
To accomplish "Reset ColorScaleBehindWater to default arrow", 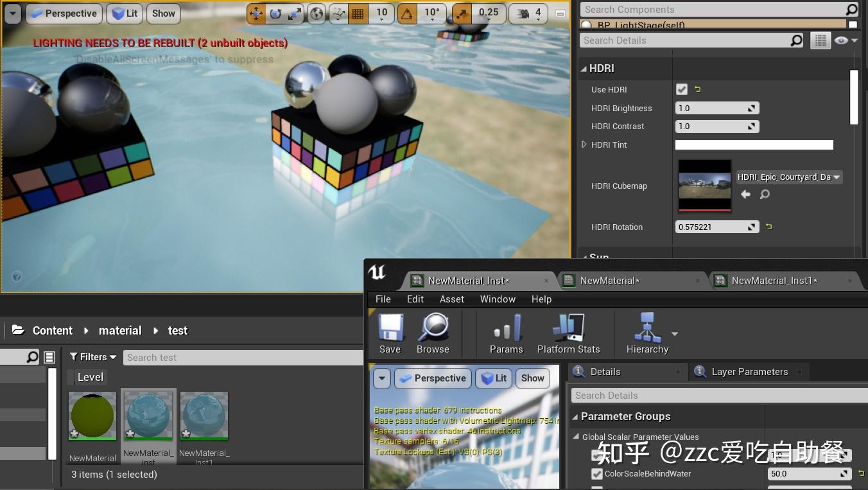I will [860, 474].
